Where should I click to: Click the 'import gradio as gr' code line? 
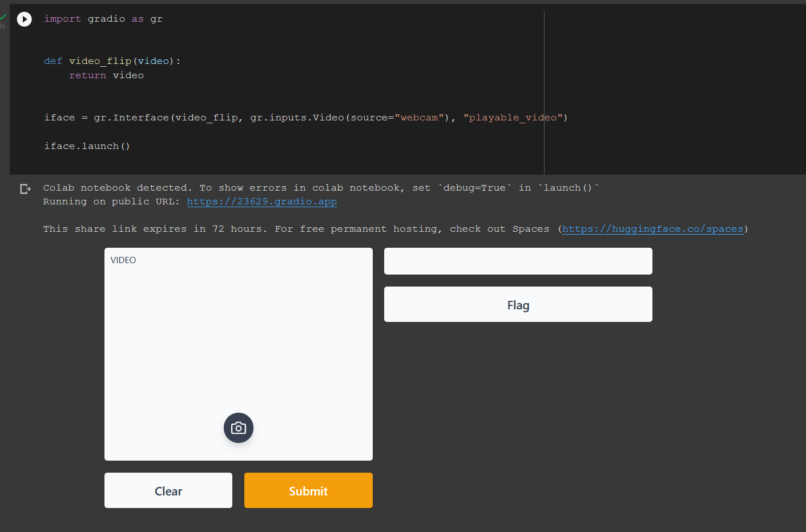[x=103, y=19]
